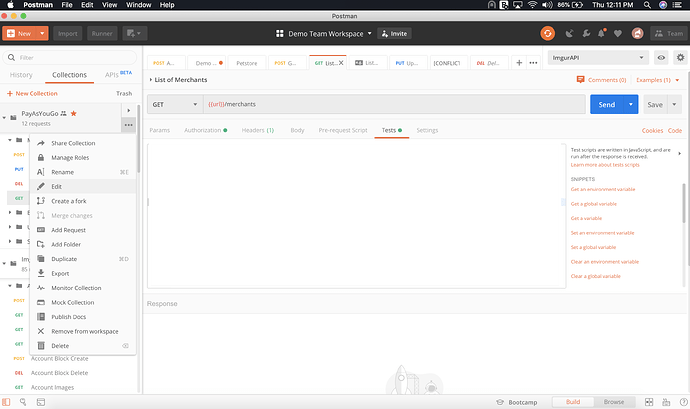Add a new request tab with plus
This screenshot has width=690, height=409.
[x=519, y=63]
